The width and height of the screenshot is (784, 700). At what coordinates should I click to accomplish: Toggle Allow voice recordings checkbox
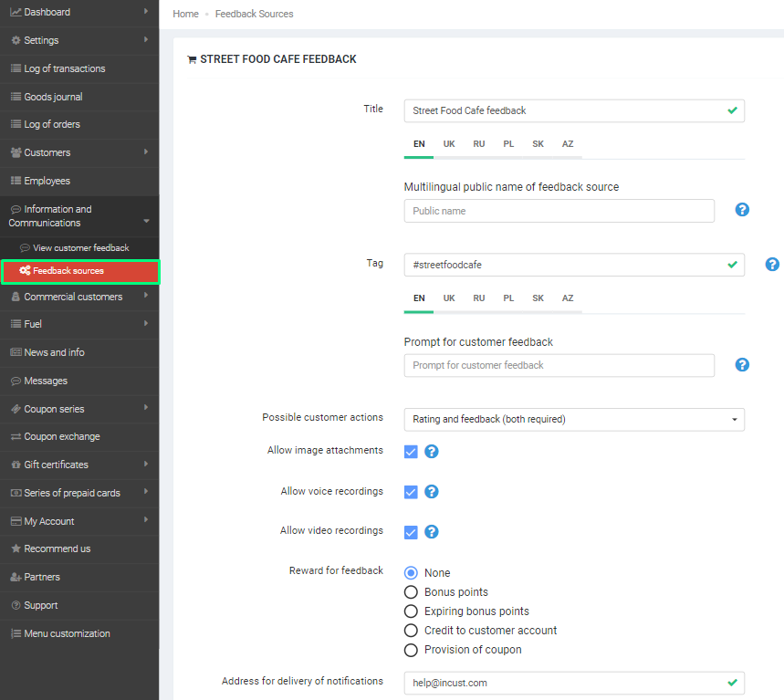coord(411,492)
